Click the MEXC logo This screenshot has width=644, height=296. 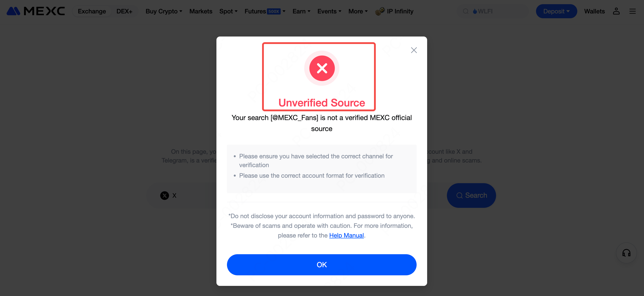click(36, 11)
